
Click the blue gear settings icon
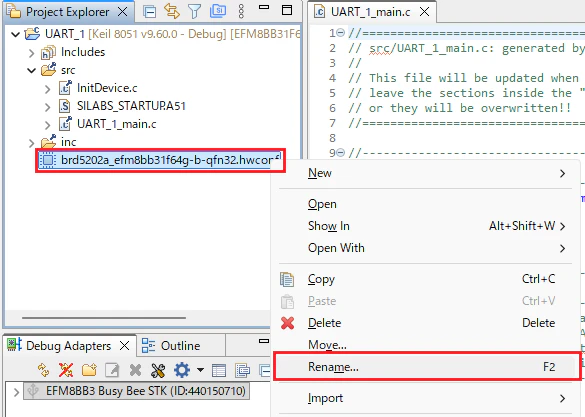click(182, 370)
